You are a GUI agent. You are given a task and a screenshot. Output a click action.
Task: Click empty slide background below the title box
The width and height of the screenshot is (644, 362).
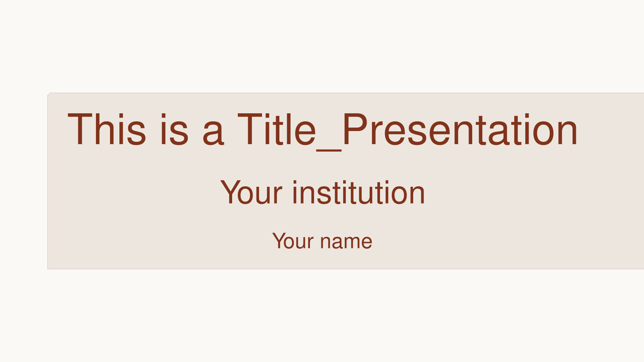click(322, 315)
